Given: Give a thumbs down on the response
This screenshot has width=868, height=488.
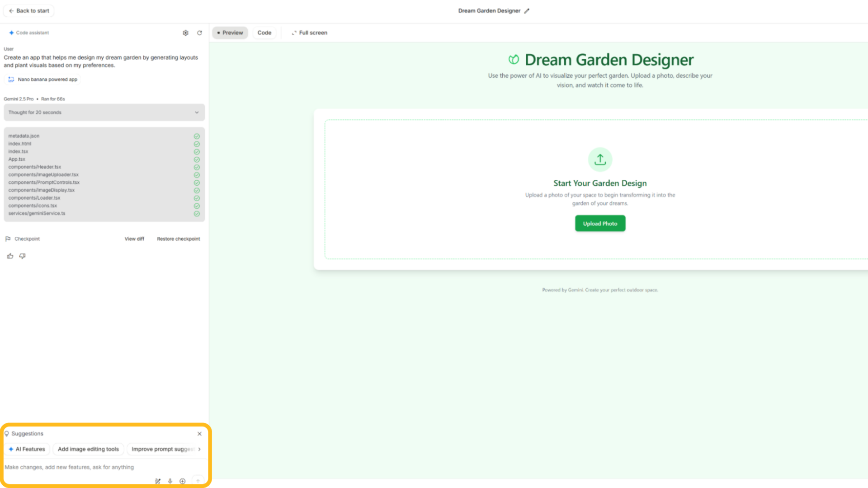Looking at the screenshot, I should tap(22, 256).
